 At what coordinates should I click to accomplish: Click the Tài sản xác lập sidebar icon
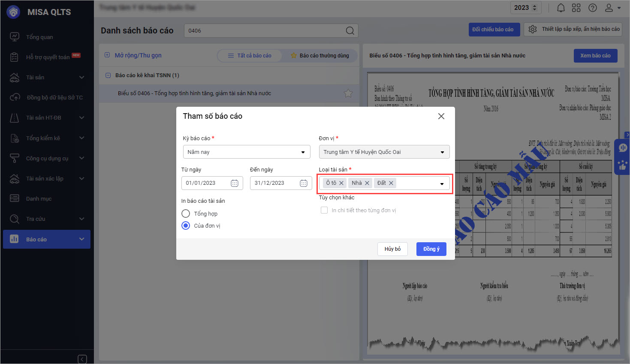(15, 178)
